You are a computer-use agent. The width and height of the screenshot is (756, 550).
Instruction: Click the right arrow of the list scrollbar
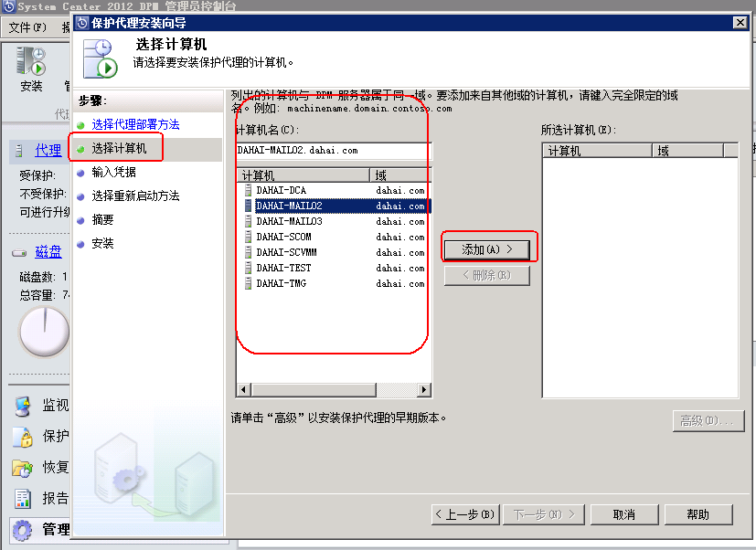(x=424, y=389)
